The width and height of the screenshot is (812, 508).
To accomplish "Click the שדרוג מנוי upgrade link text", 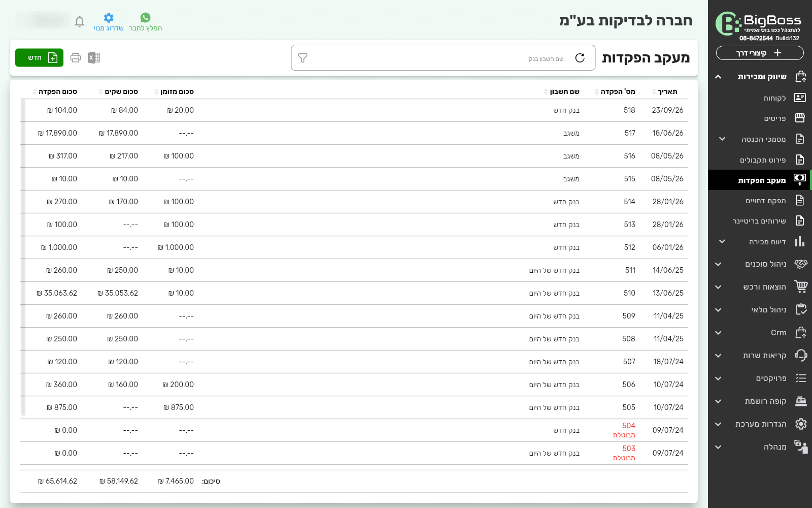I will pyautogui.click(x=109, y=28).
